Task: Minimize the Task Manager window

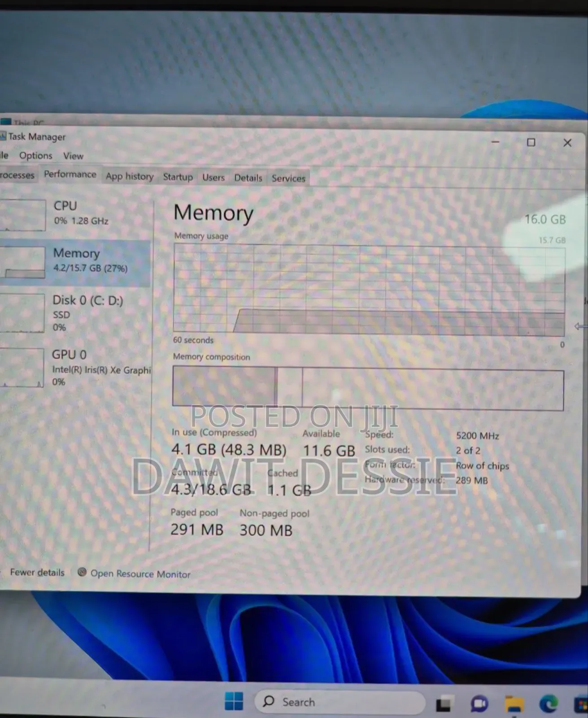Action: [495, 142]
